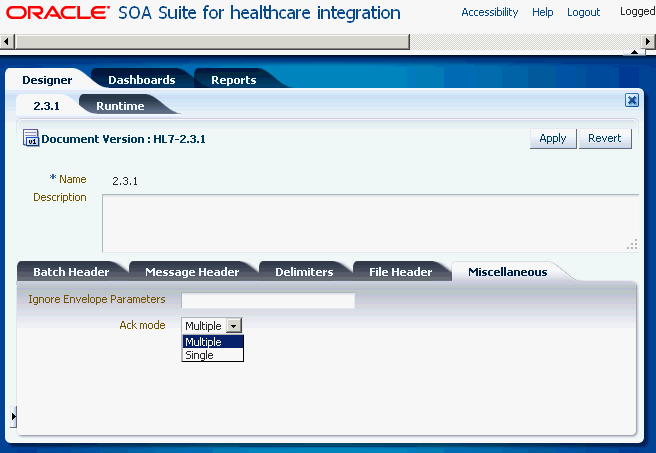Select Multiple in the Ack mode list
Screen dimensions: 656x453
(213, 342)
